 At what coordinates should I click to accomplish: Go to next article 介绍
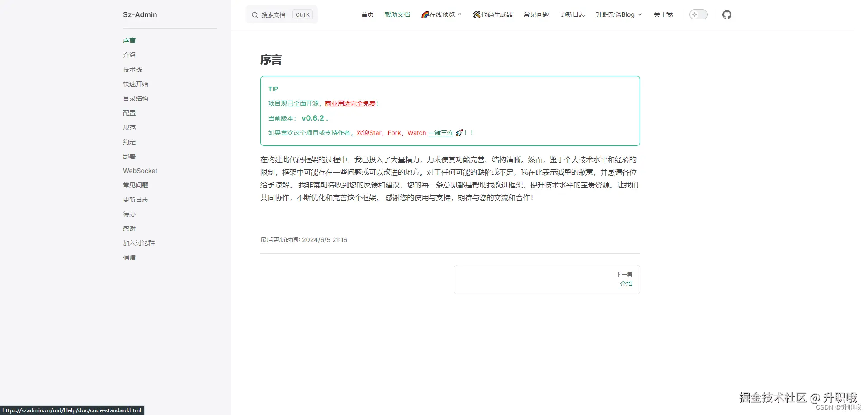[x=626, y=284]
